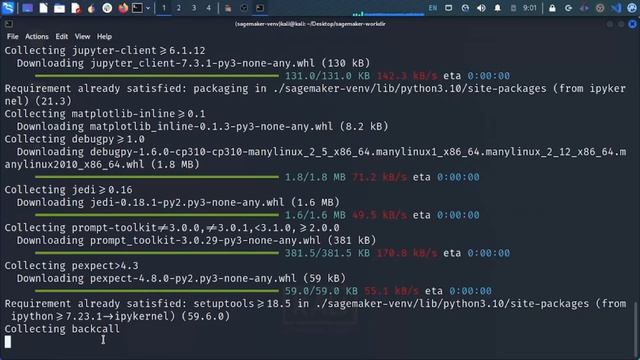Open the network globe tray icon
This screenshot has width=640, height=360.
pos(465,8)
